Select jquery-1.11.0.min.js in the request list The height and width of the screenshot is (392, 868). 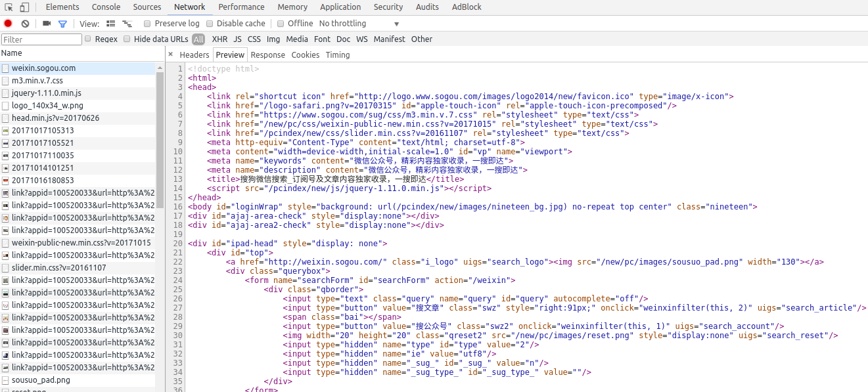pos(46,93)
